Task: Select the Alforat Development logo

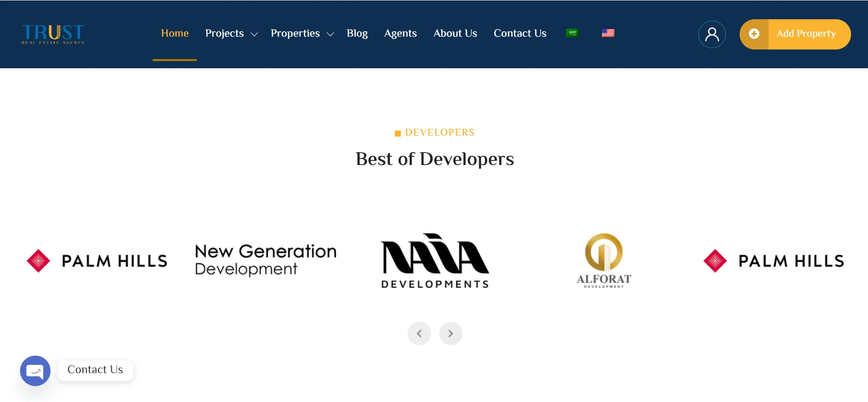Action: pyautogui.click(x=603, y=261)
